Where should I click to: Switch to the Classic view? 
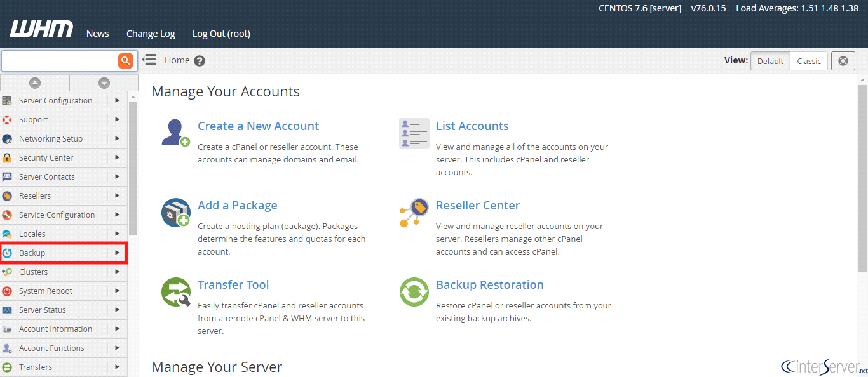tap(809, 61)
